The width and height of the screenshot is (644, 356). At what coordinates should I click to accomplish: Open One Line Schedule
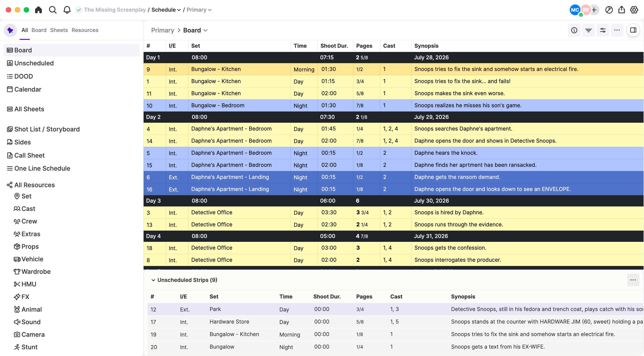[42, 169]
